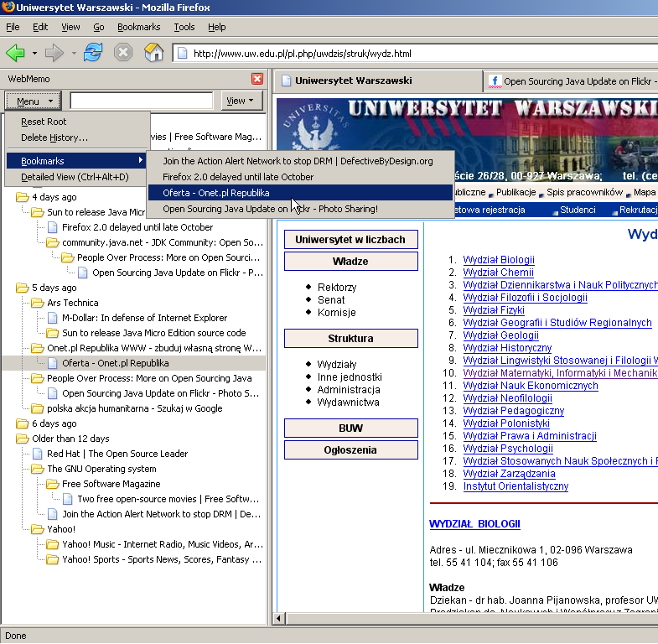Click The GNU Operating system folder icon
Image resolution: width=658 pixels, height=644 pixels.
[38, 469]
